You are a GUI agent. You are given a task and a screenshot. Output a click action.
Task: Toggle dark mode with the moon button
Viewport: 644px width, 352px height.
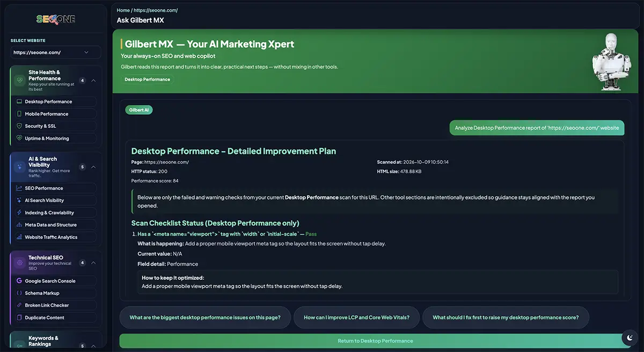coord(630,338)
